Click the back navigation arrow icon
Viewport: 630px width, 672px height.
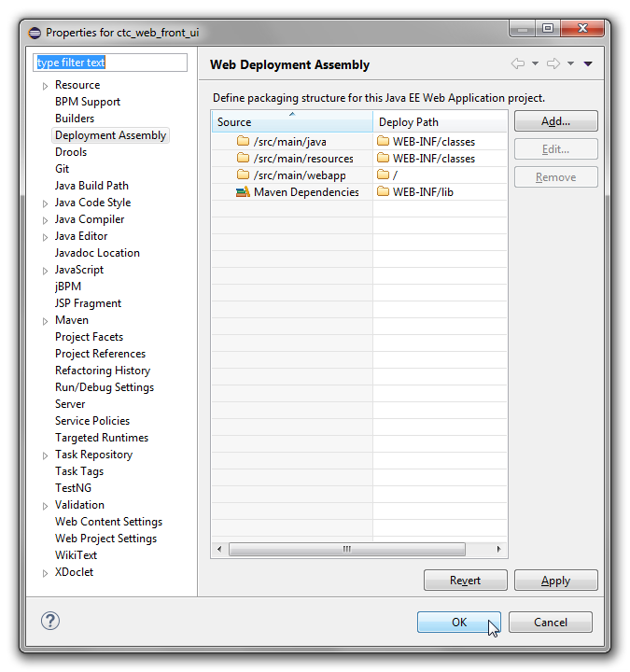coord(518,63)
